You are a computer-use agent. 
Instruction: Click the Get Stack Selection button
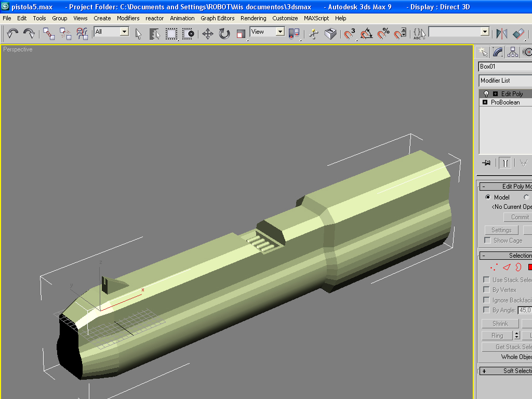point(507,347)
